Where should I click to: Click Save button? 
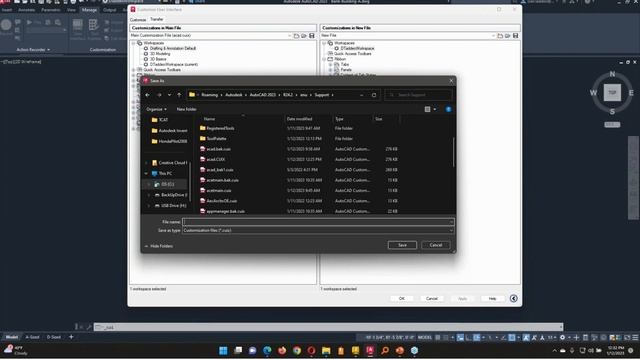click(402, 245)
